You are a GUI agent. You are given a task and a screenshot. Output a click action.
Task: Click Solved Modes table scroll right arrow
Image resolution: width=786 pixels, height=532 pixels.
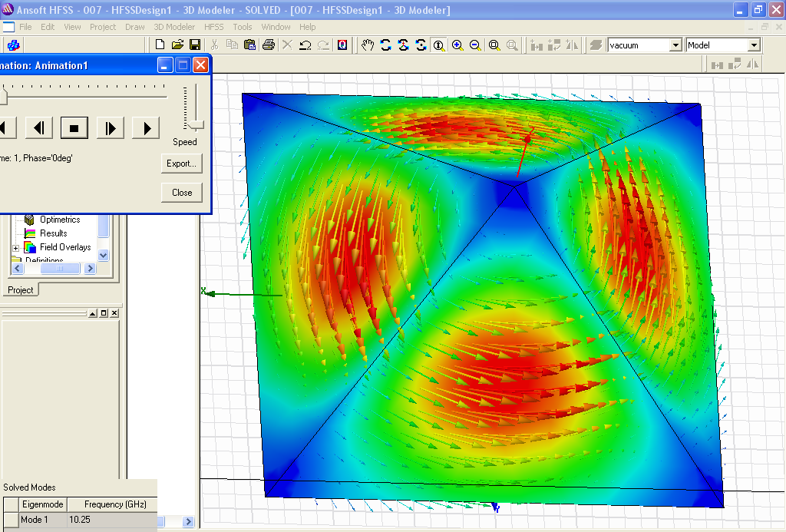pyautogui.click(x=189, y=521)
